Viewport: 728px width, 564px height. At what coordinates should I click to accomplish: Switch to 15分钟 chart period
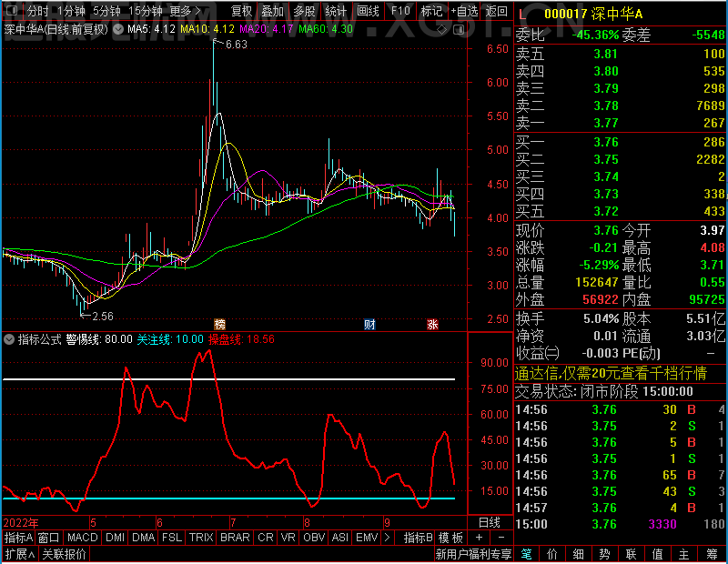point(146,11)
